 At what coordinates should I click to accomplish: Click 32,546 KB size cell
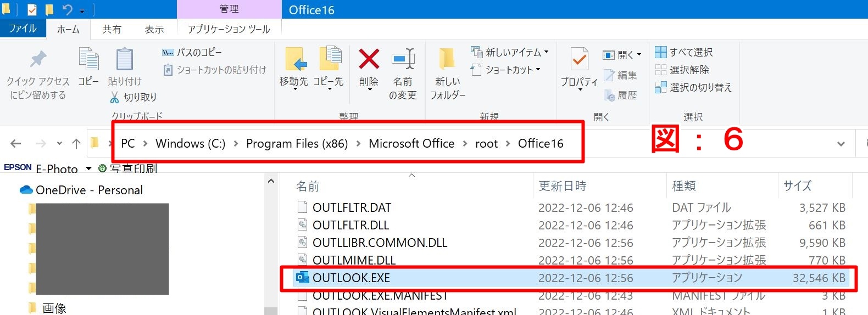[x=819, y=278]
